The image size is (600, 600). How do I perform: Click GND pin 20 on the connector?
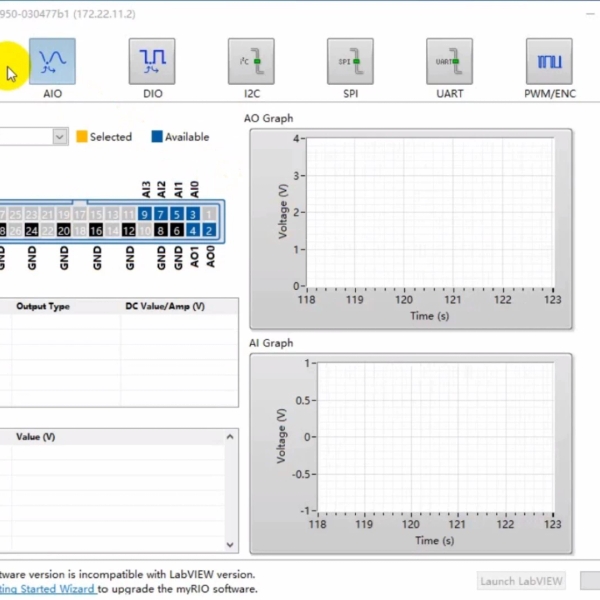point(64,230)
